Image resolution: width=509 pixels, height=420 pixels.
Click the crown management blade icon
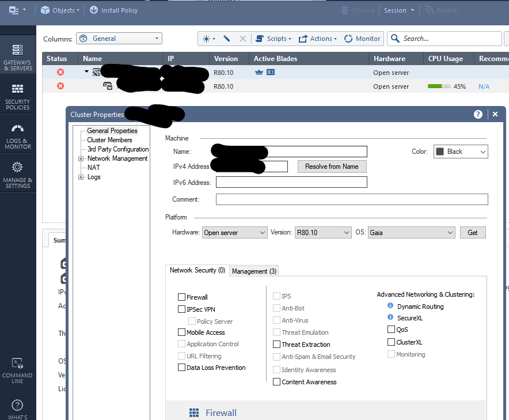259,72
